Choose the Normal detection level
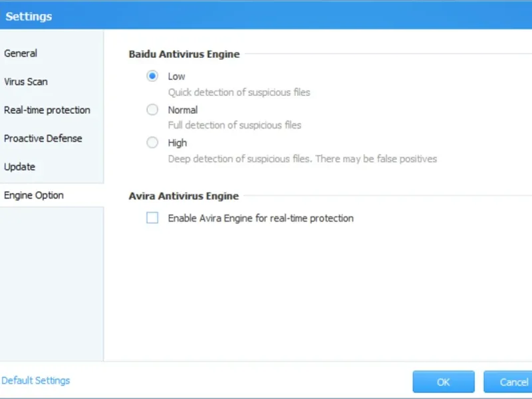Screen dimensions: 532x399 point(152,110)
